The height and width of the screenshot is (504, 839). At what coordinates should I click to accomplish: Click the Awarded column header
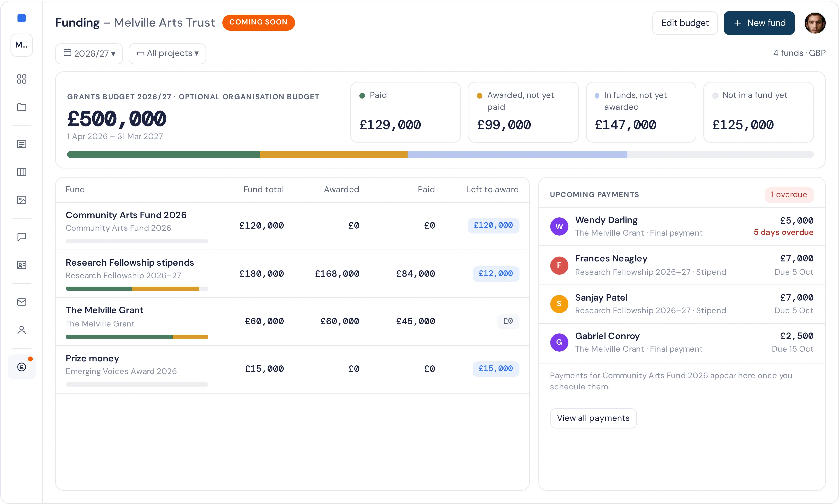(x=341, y=189)
